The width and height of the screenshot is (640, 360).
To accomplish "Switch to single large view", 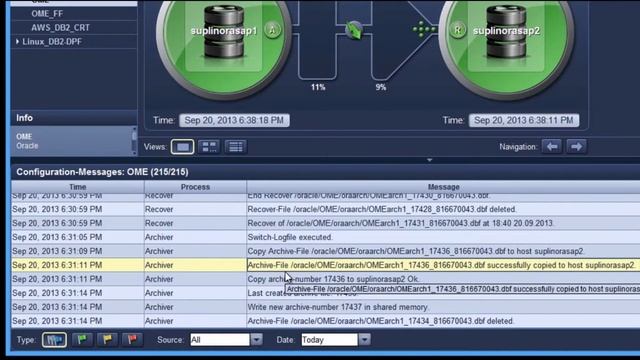I will click(182, 147).
